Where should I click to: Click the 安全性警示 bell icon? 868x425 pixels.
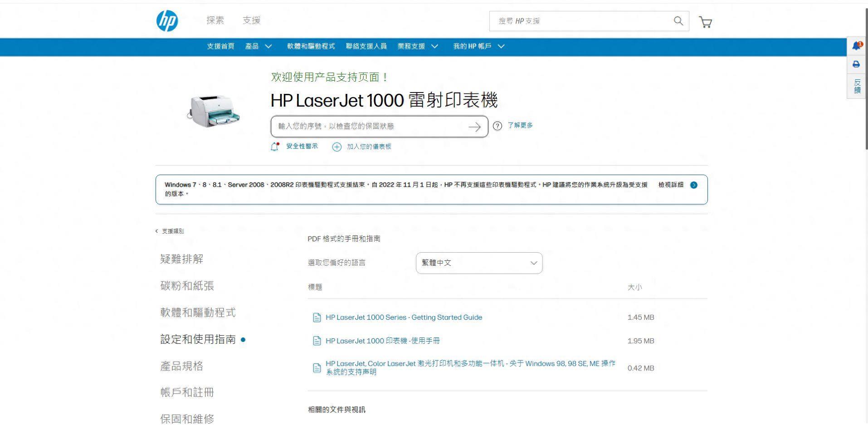click(x=274, y=147)
